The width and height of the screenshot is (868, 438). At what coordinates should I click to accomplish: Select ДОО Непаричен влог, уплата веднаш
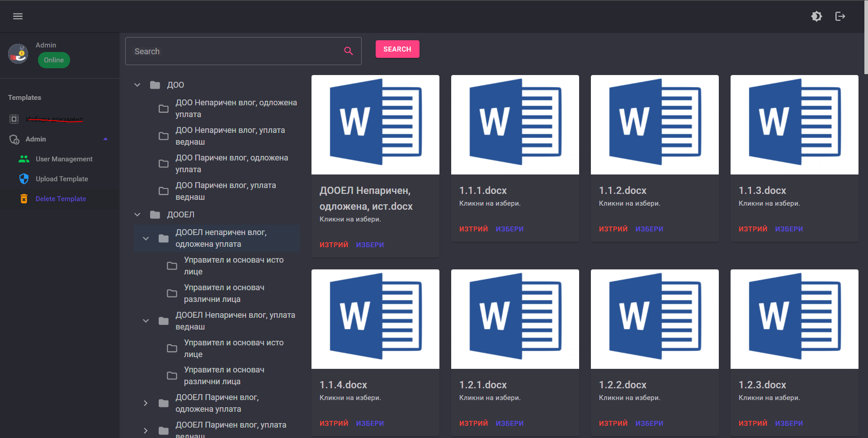pyautogui.click(x=230, y=136)
